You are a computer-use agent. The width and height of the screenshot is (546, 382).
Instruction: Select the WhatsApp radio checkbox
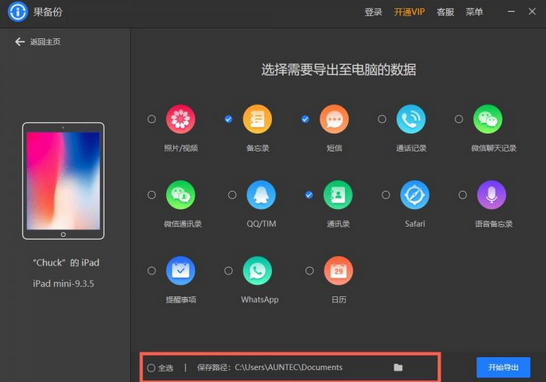(228, 271)
